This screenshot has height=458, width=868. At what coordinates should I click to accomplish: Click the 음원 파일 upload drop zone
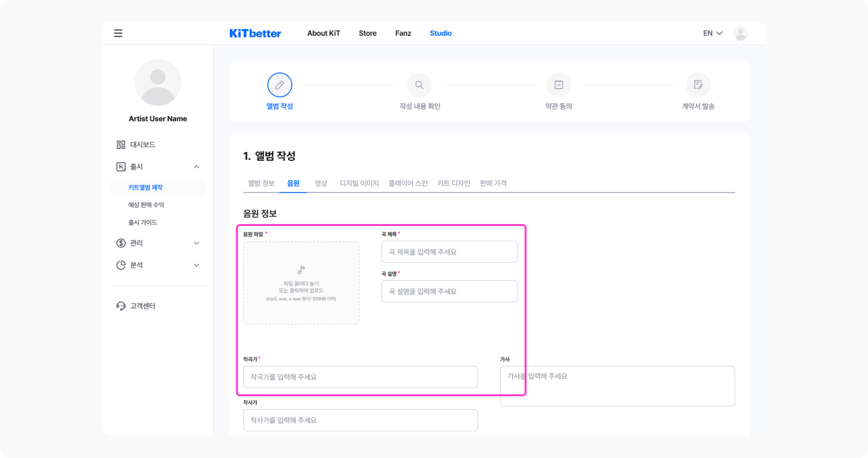click(x=301, y=283)
